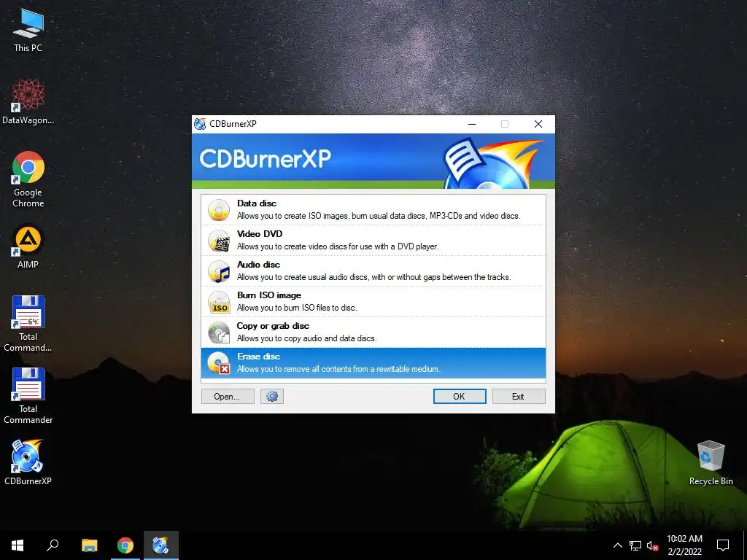Switch to Chrome in the taskbar

[125, 545]
